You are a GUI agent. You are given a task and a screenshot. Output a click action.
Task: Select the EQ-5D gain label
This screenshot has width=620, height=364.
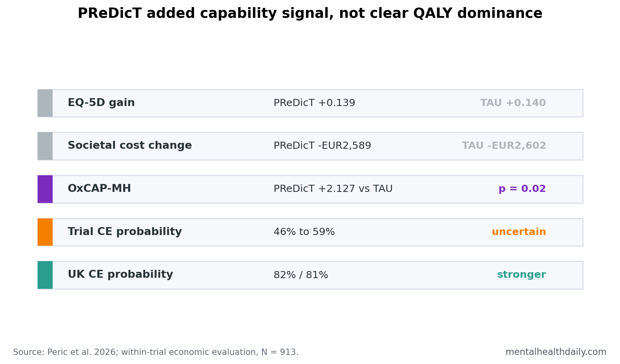tap(101, 103)
